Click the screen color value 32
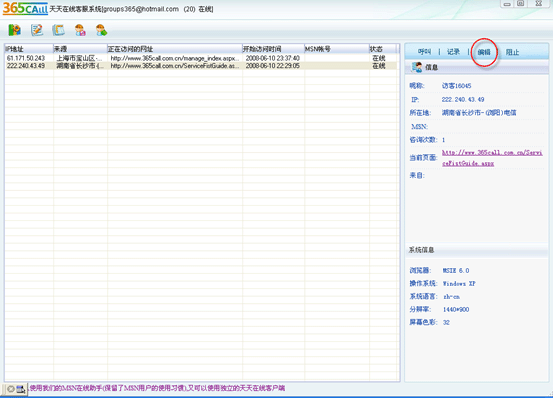Viewport: 553px width, 398px height. point(446,322)
